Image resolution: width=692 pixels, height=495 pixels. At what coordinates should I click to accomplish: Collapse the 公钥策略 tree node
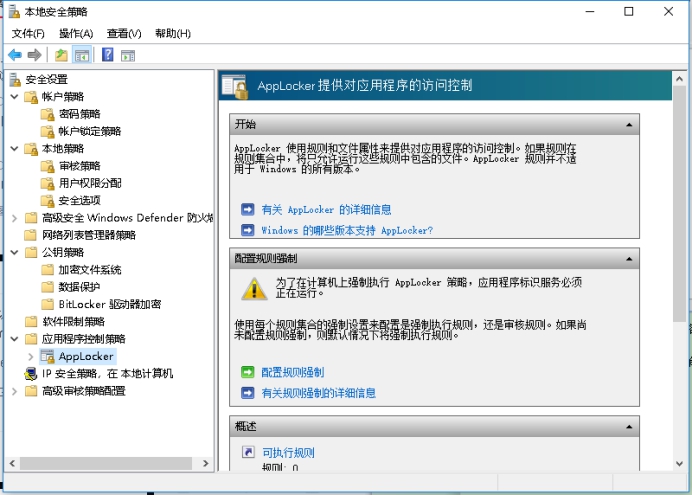(x=14, y=252)
